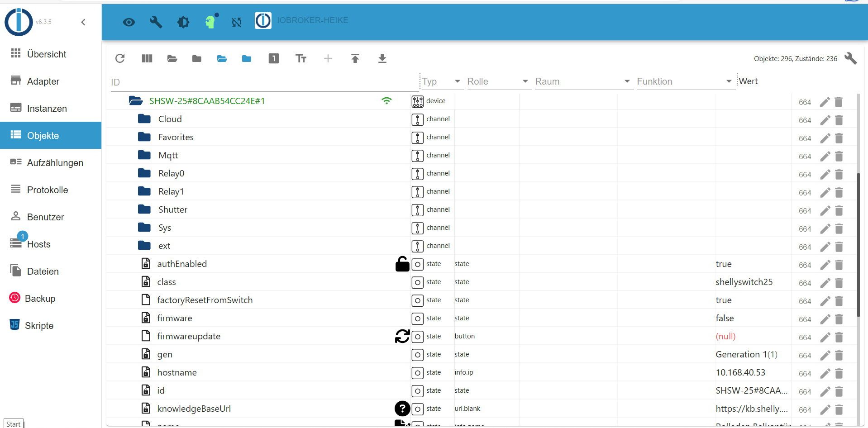The height and width of the screenshot is (428, 868).
Task: Open Hosts with notification badge
Action: point(51,244)
